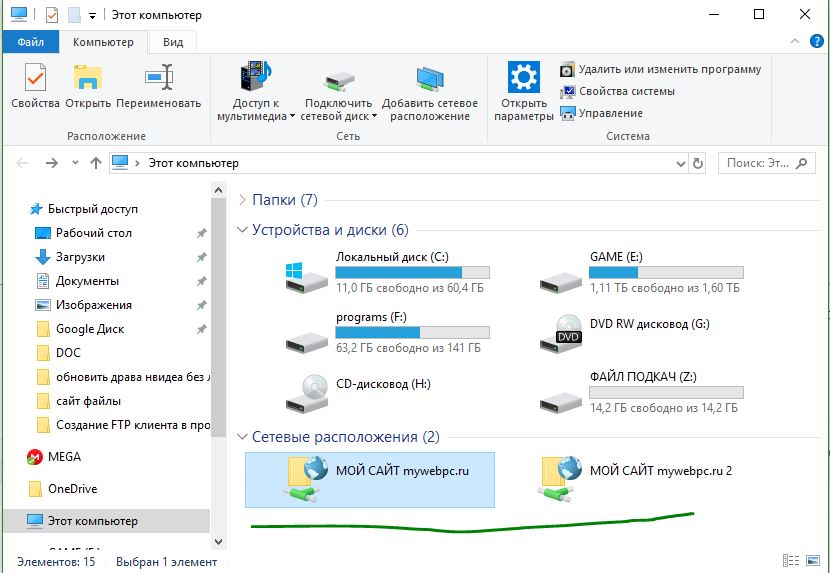This screenshot has width=830, height=573.
Task: Click the Help question mark icon
Action: coord(817,41)
